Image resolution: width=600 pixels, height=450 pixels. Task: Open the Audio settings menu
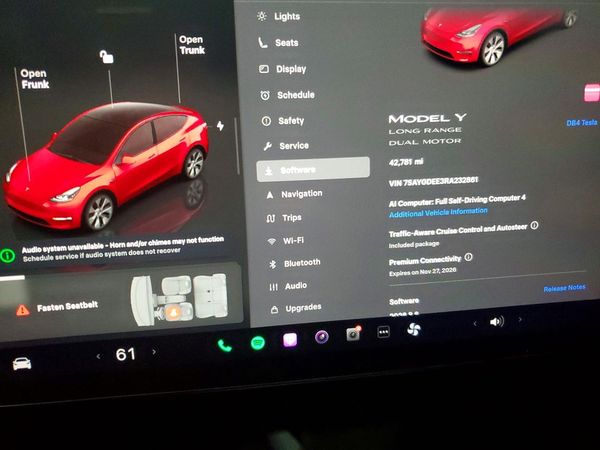pyautogui.click(x=288, y=286)
